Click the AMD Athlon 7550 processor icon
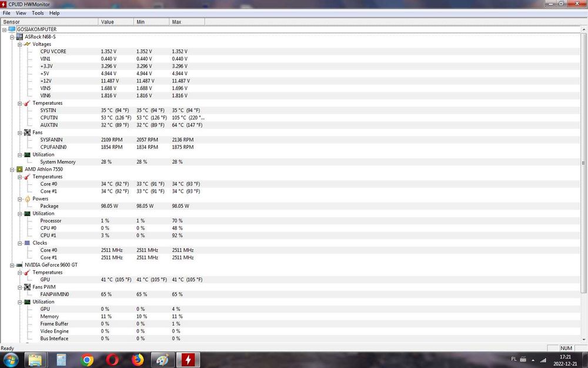The image size is (588, 368). 19,170
